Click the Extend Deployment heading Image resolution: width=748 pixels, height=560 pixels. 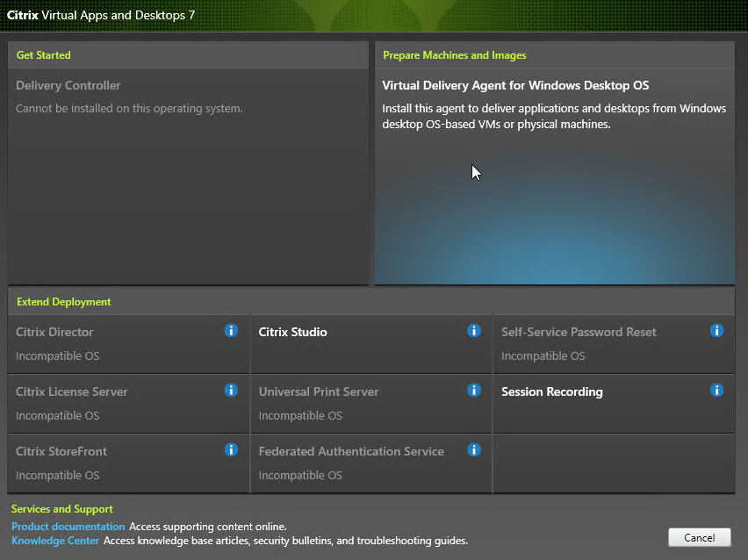click(63, 302)
